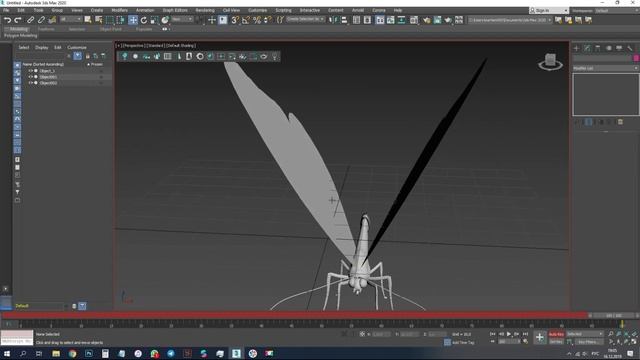Click the red time slider bar

tap(295, 315)
